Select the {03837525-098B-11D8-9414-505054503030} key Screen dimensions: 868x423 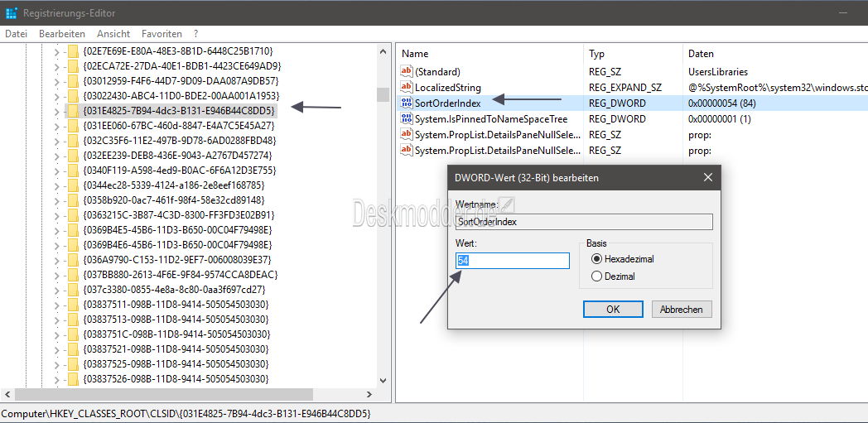pos(176,364)
